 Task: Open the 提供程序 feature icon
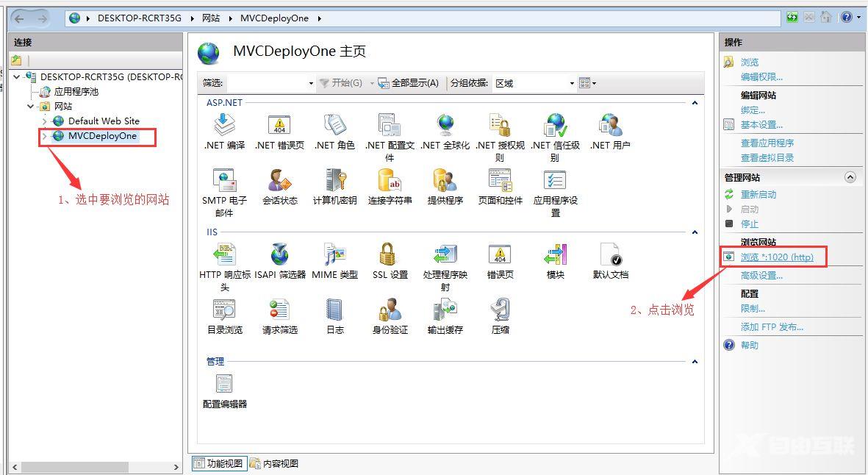pyautogui.click(x=445, y=180)
